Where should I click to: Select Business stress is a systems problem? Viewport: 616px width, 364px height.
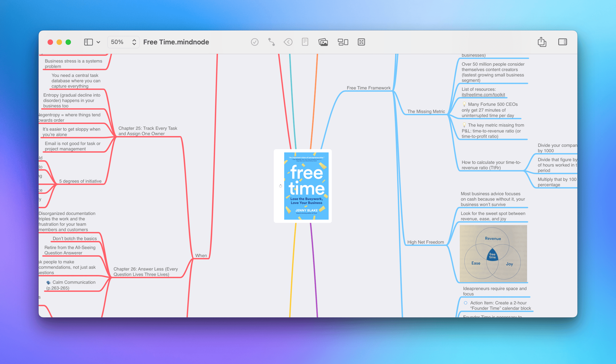(x=73, y=64)
